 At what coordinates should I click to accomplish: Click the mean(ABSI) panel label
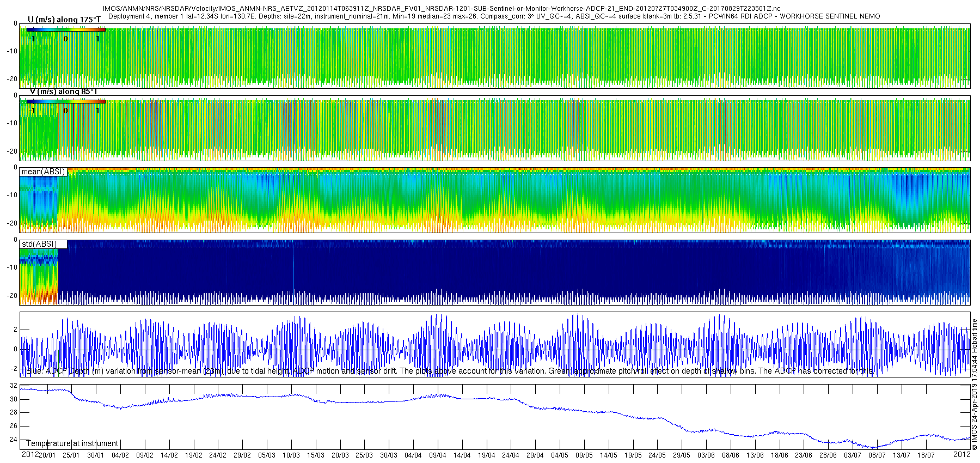coord(43,172)
